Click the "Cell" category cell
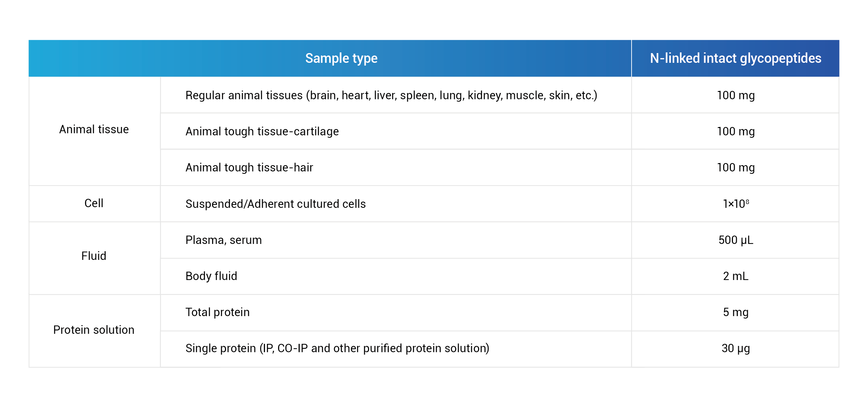Image resolution: width=868 pixels, height=407 pixels. pos(94,203)
